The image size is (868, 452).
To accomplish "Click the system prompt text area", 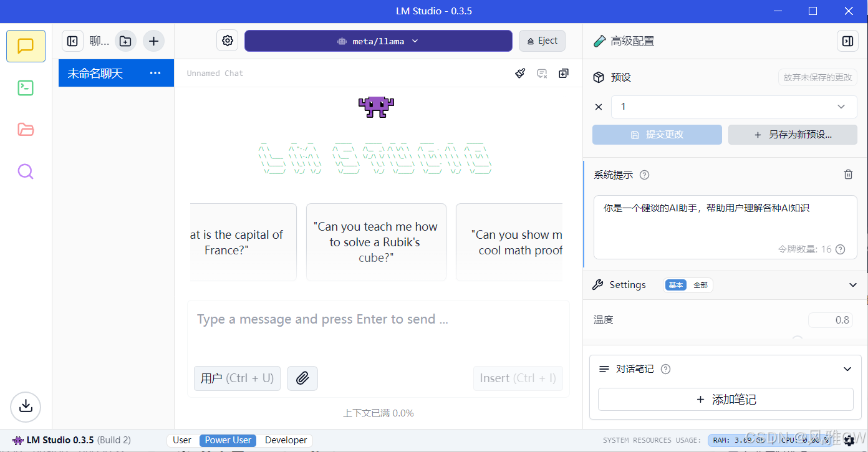I will pos(725,227).
